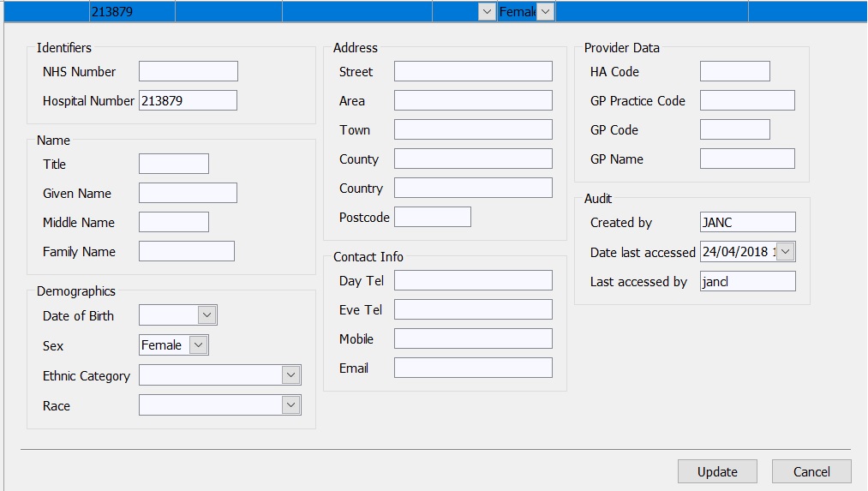Click the Mobile phone field
Screen dimensions: 868x491
tap(473, 338)
